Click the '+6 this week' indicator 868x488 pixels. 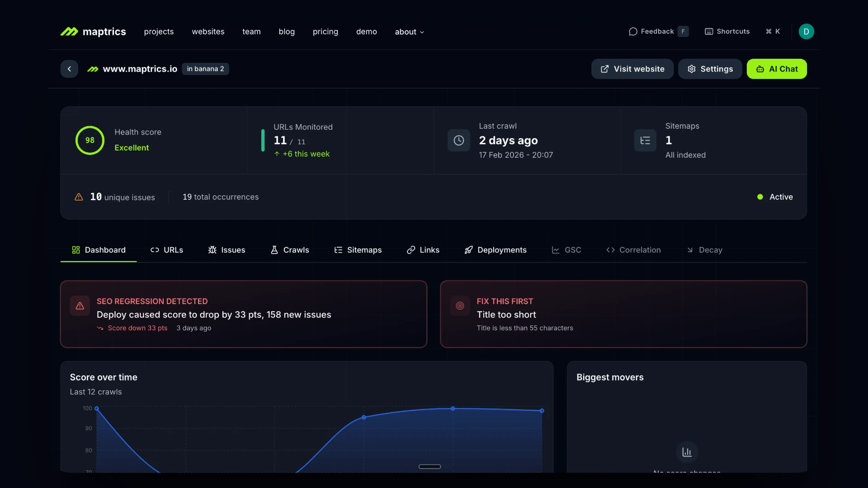pyautogui.click(x=302, y=154)
